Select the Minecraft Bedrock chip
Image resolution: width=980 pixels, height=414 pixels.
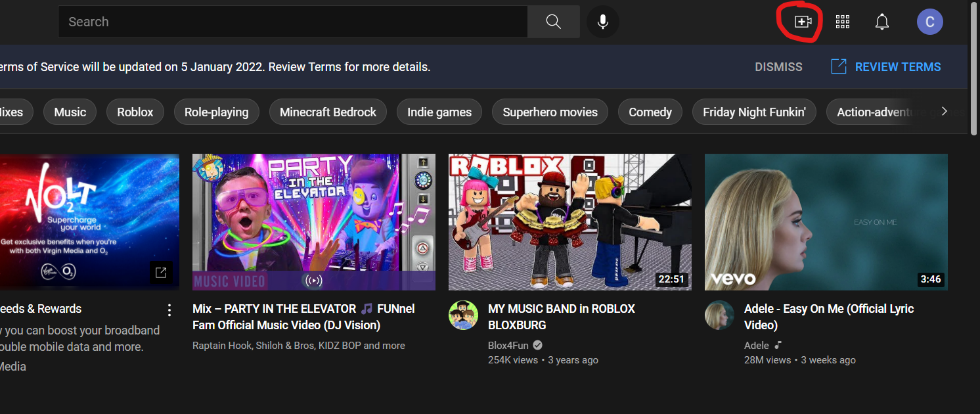[328, 112]
